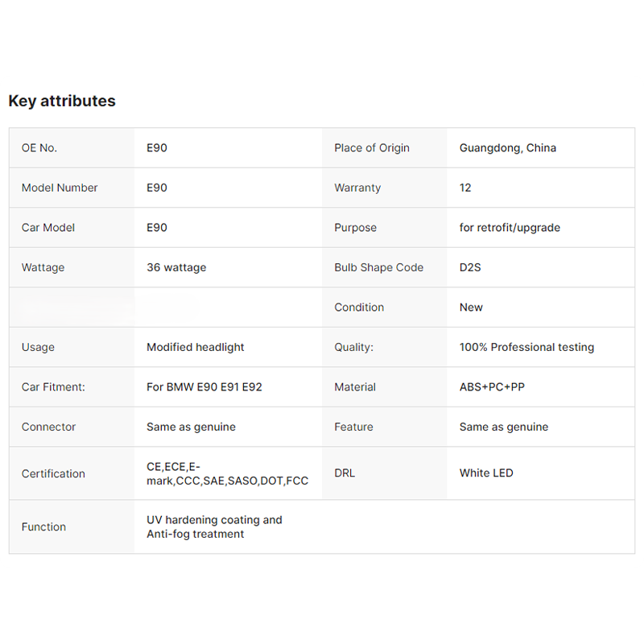644x644 pixels.
Task: Click the Key attributes heading
Action: tap(62, 101)
